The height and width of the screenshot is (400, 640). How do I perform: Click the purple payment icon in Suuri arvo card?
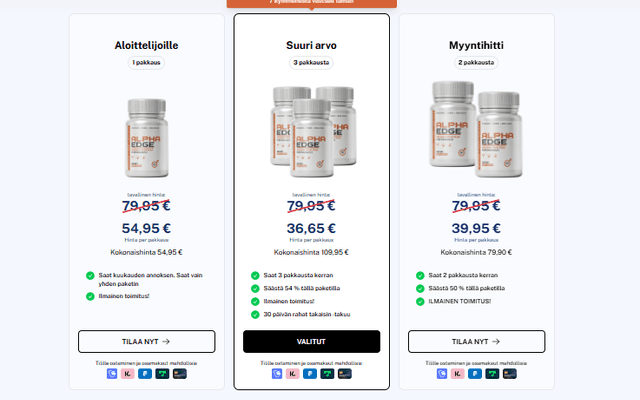pos(277,373)
